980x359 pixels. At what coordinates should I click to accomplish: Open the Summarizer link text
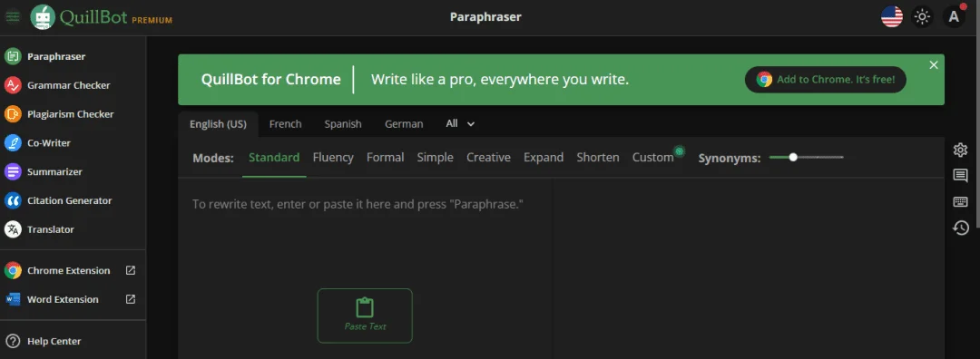[54, 171]
